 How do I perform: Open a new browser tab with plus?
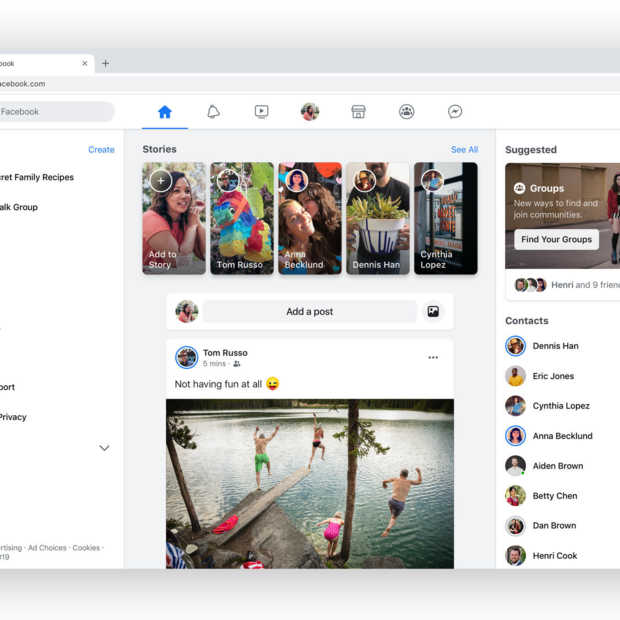click(106, 63)
